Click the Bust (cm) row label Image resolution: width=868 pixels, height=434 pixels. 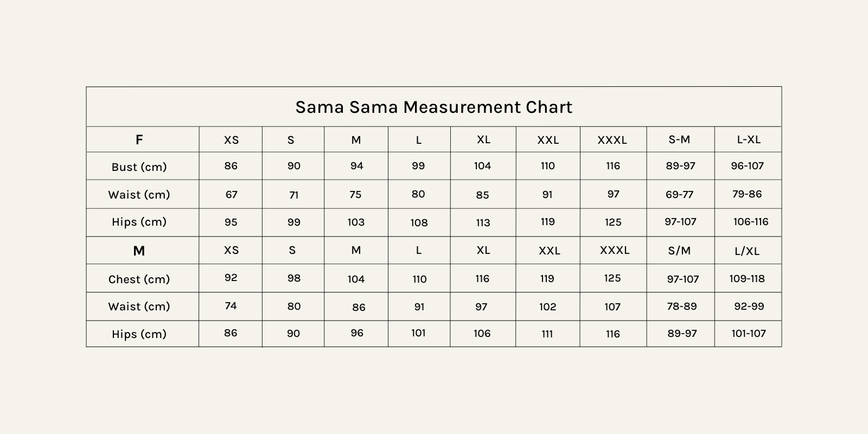tap(139, 167)
